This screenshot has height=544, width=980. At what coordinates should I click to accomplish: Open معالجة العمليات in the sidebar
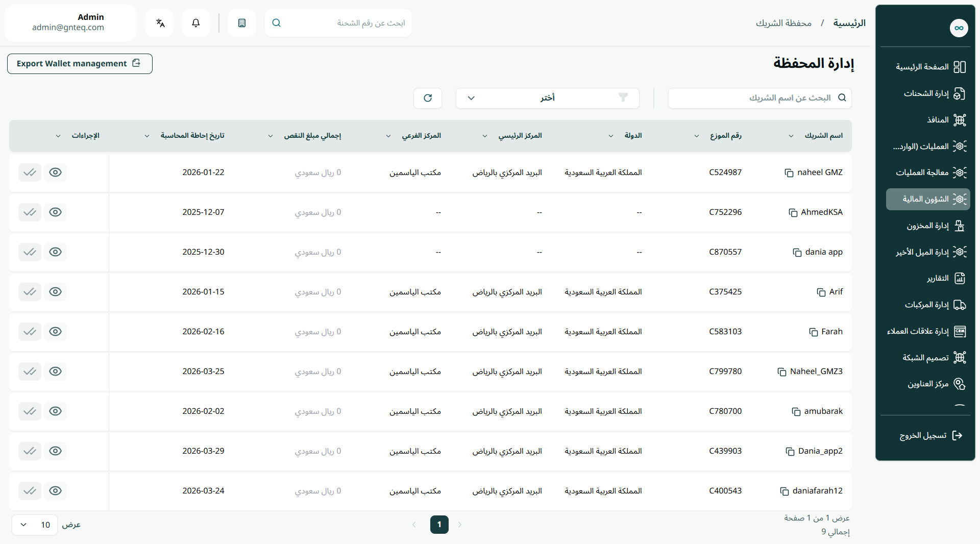coord(928,172)
